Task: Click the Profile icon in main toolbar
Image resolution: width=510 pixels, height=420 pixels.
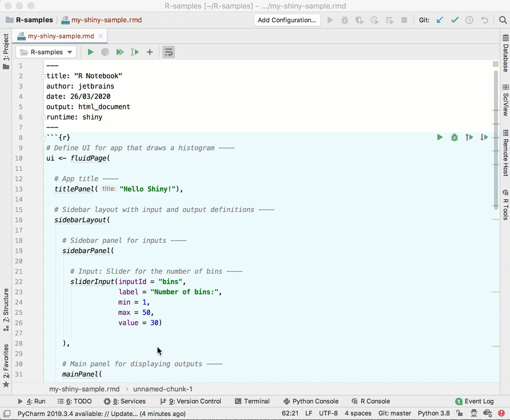Action: 374,20
